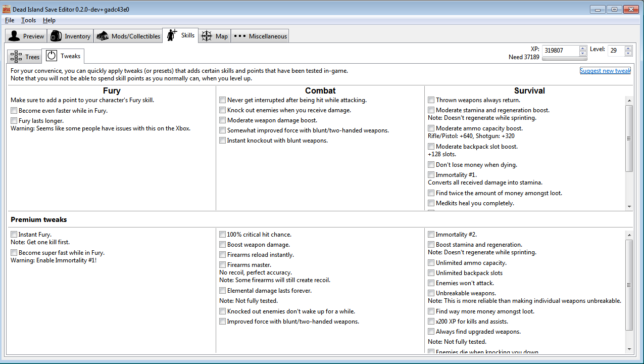
Task: Click the Dead Island Save Editor title icon
Action: (x=7, y=9)
